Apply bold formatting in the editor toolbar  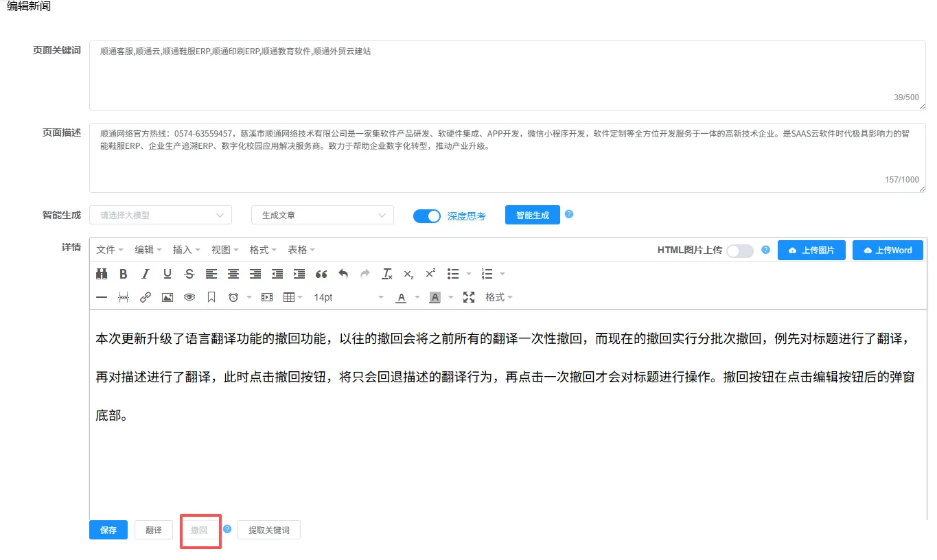coord(124,274)
